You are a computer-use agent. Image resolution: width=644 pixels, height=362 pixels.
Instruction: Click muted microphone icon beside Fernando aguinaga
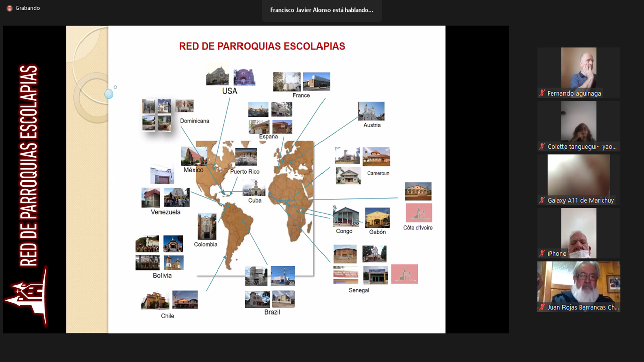(x=542, y=93)
